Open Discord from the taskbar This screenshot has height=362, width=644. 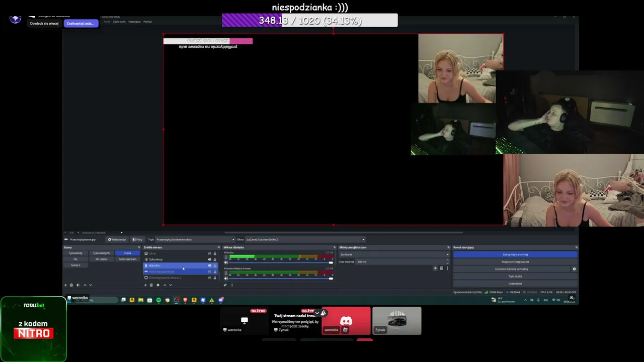click(220, 300)
